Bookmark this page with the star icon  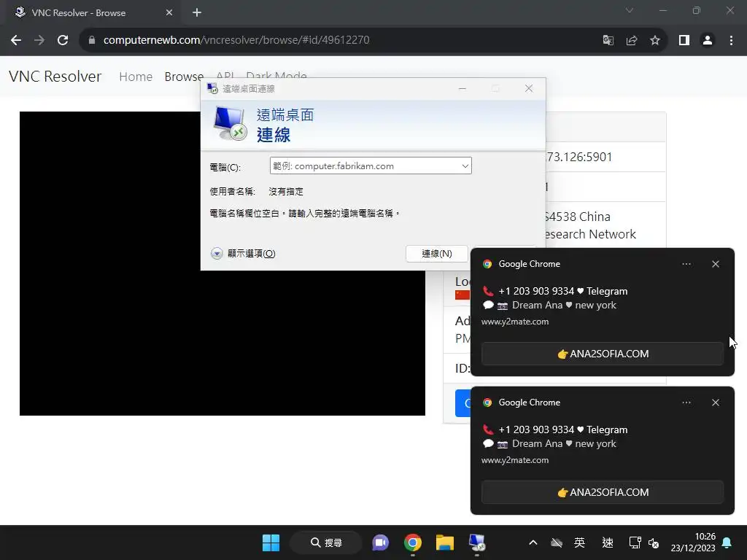pos(655,41)
